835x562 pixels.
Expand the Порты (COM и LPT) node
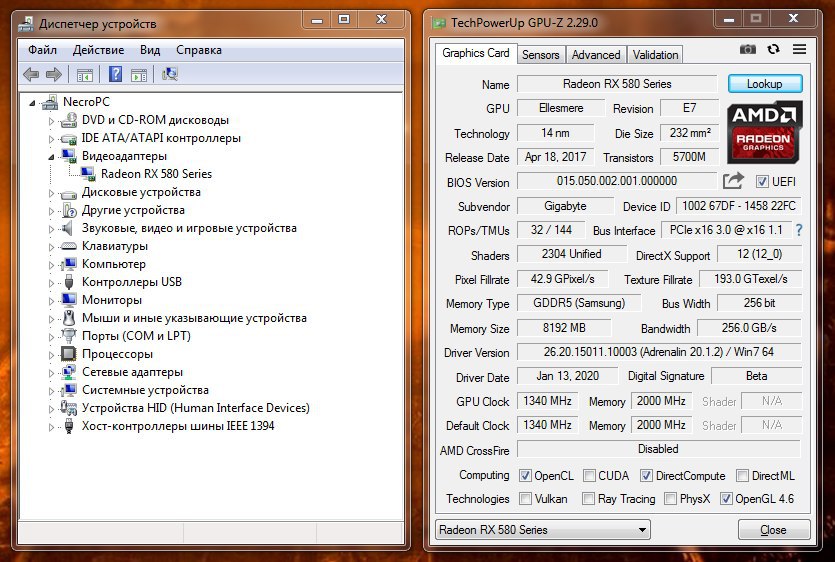[x=51, y=336]
